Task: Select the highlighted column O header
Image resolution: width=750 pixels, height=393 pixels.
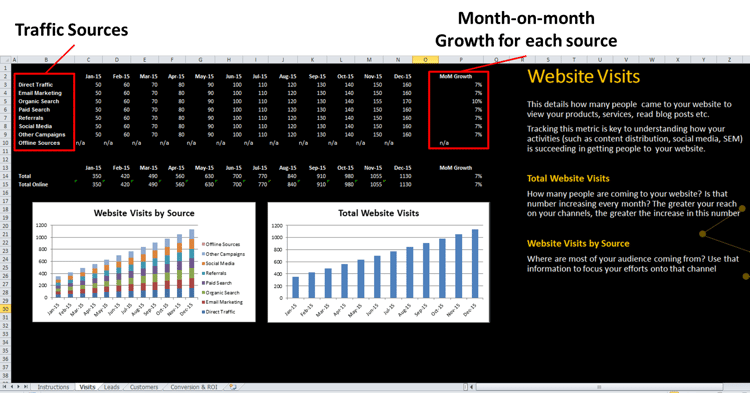Action: [x=425, y=60]
